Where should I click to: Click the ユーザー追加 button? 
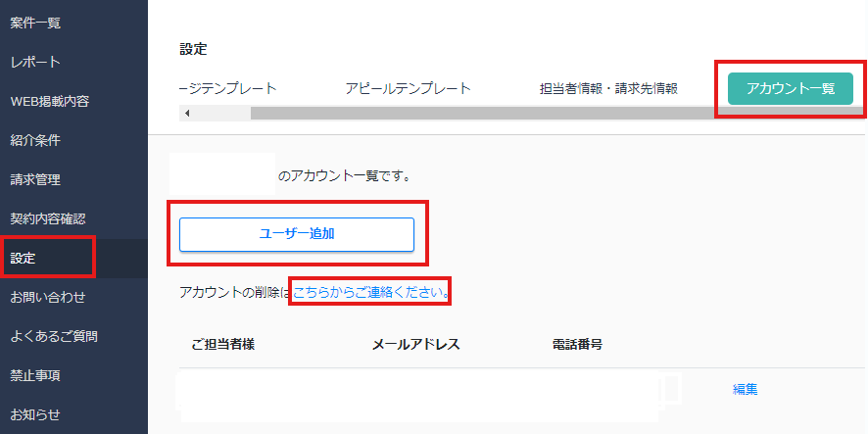point(297,234)
